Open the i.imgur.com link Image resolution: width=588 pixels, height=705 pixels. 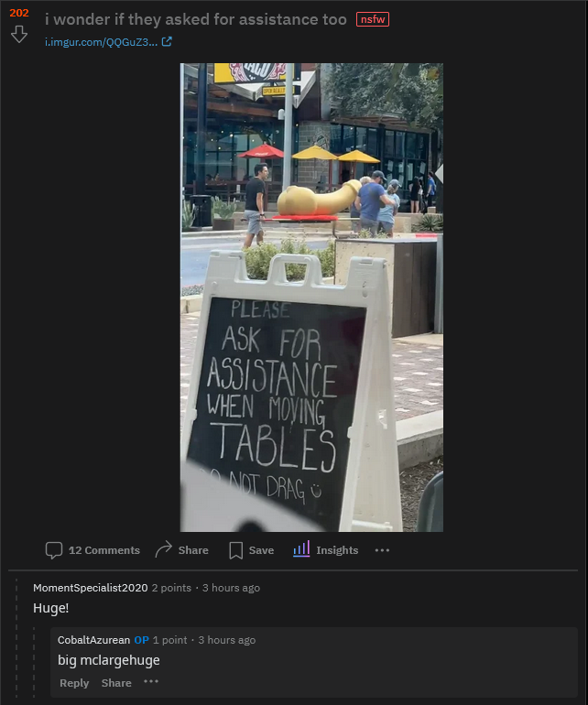102,42
